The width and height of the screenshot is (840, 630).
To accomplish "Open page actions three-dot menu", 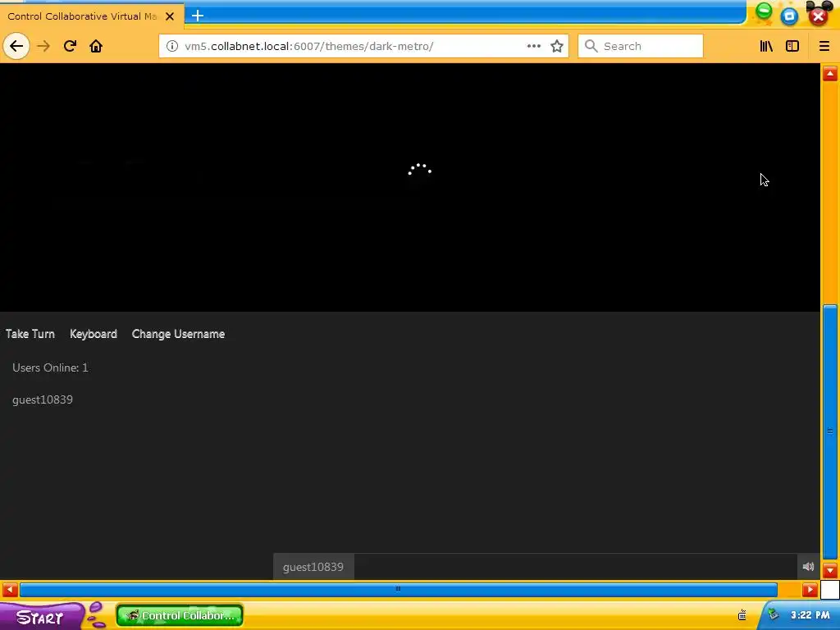I will pyautogui.click(x=533, y=46).
